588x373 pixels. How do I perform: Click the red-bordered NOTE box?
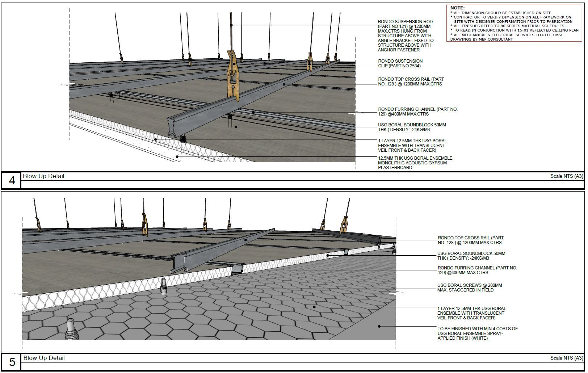click(x=514, y=23)
